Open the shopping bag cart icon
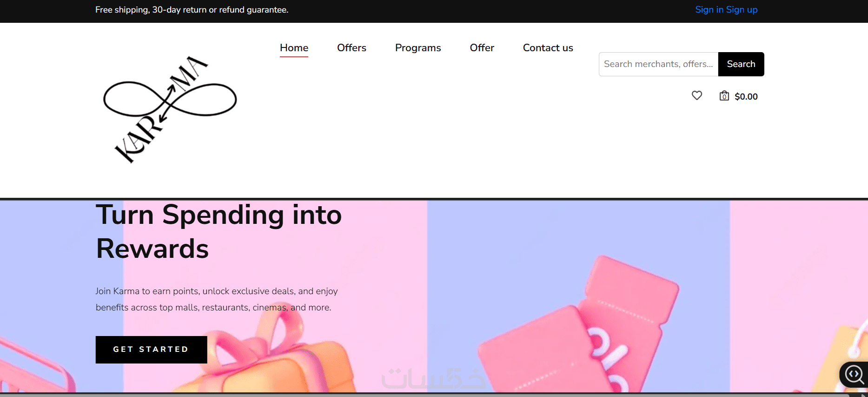Image resolution: width=868 pixels, height=397 pixels. coord(724,96)
